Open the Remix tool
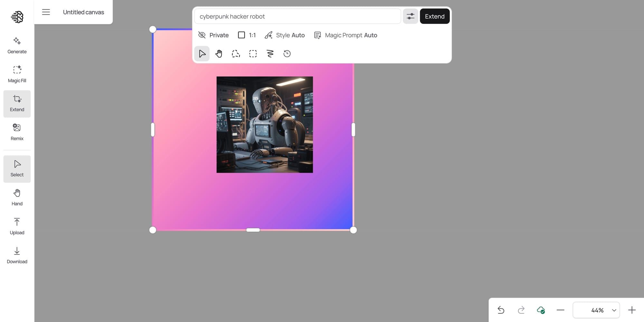This screenshot has height=322, width=644. pyautogui.click(x=17, y=132)
